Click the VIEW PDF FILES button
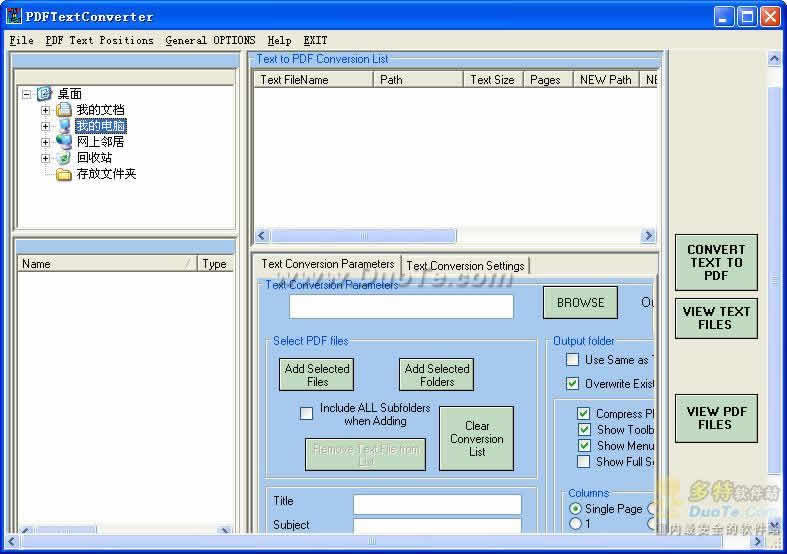 click(716, 418)
